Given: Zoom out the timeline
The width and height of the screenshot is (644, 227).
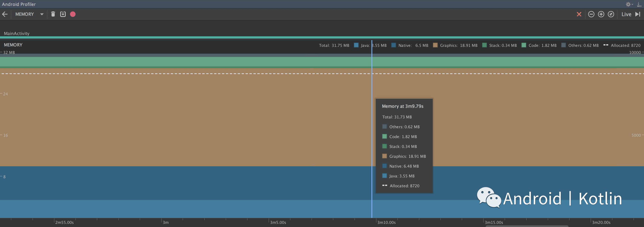Looking at the screenshot, I should tap(591, 14).
